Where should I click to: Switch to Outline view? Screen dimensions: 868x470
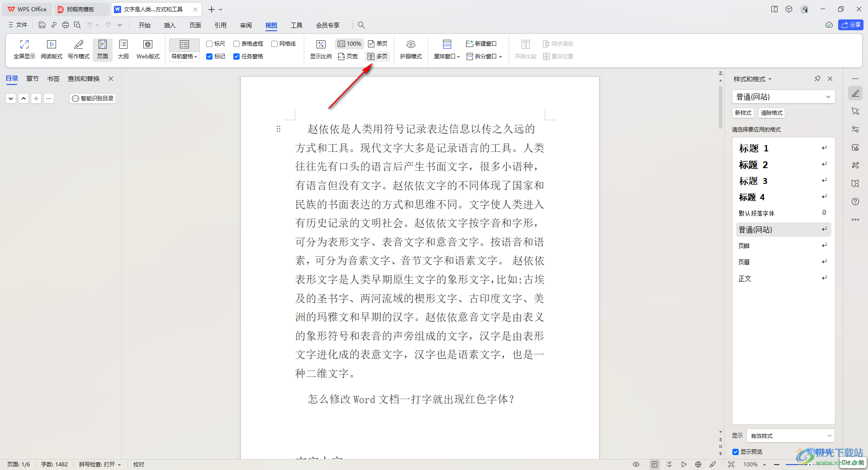tap(123, 49)
